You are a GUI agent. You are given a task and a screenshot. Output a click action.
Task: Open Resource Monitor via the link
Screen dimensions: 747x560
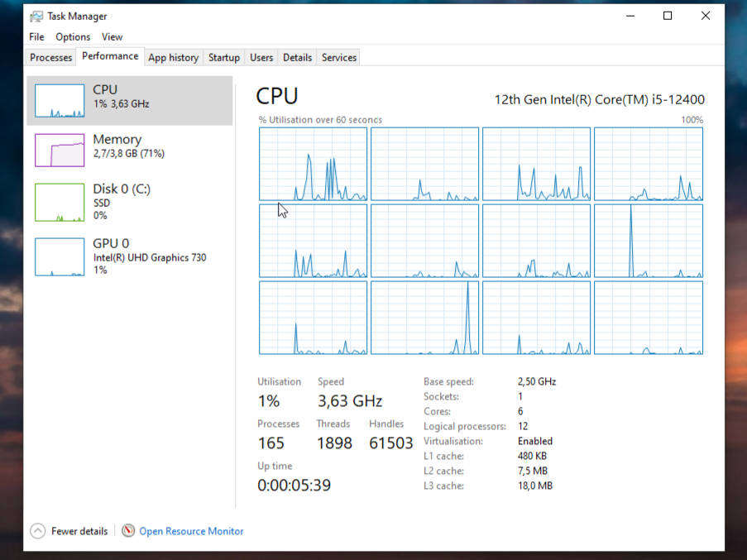[191, 531]
